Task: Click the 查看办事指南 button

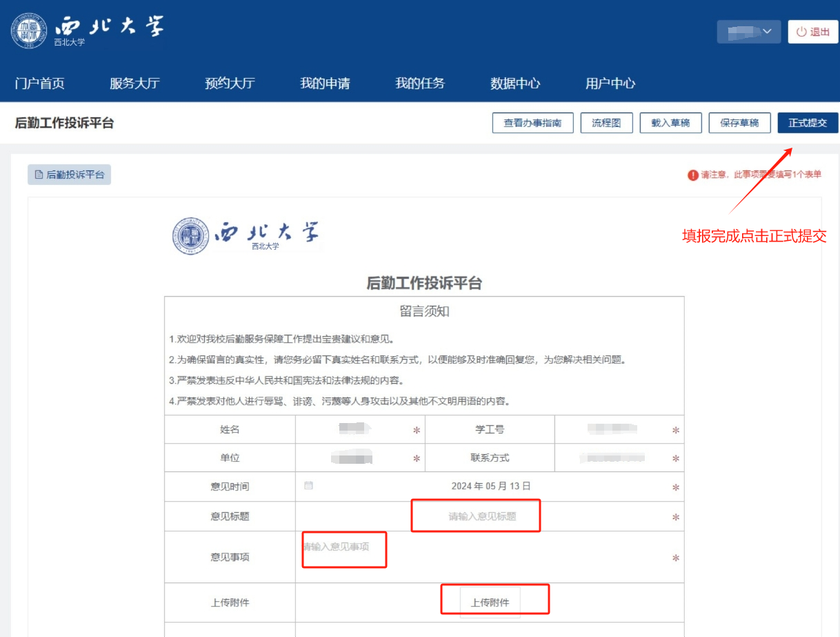Action: click(532, 123)
